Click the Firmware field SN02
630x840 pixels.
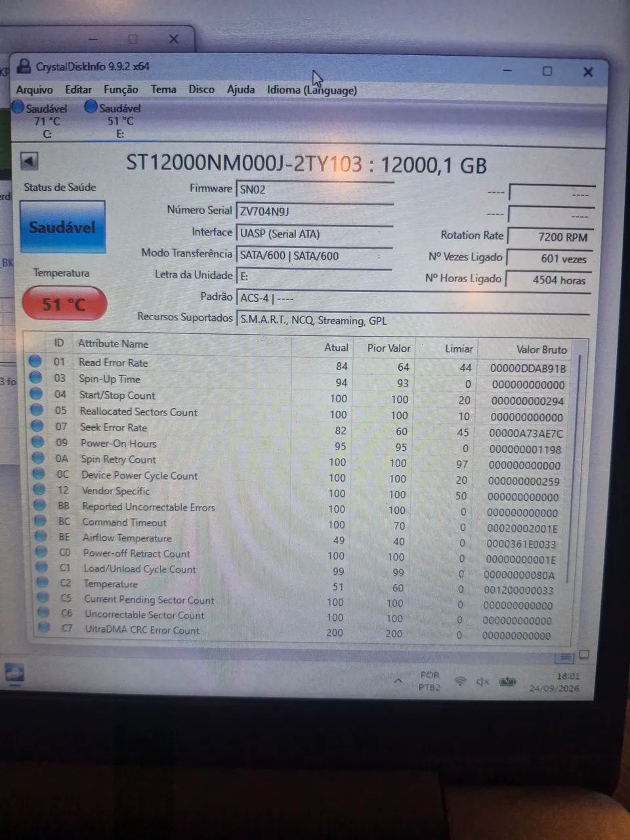(x=314, y=190)
